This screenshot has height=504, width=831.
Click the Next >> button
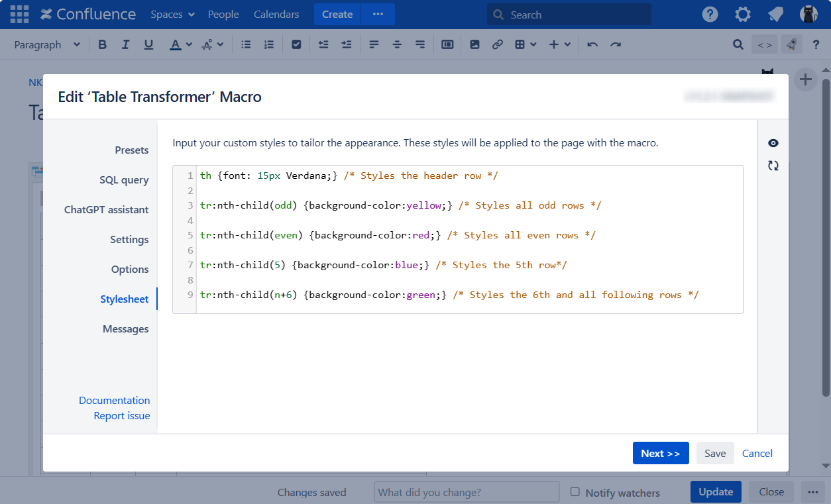(660, 453)
